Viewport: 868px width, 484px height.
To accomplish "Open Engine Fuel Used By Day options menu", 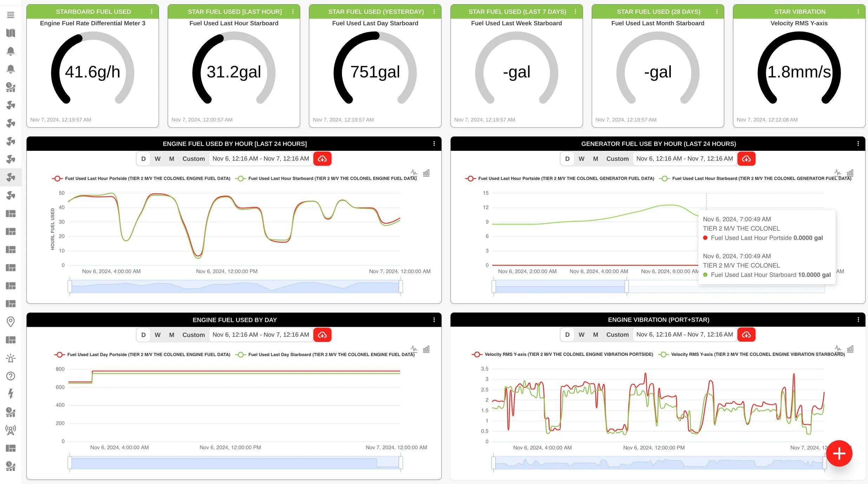I will [x=434, y=320].
